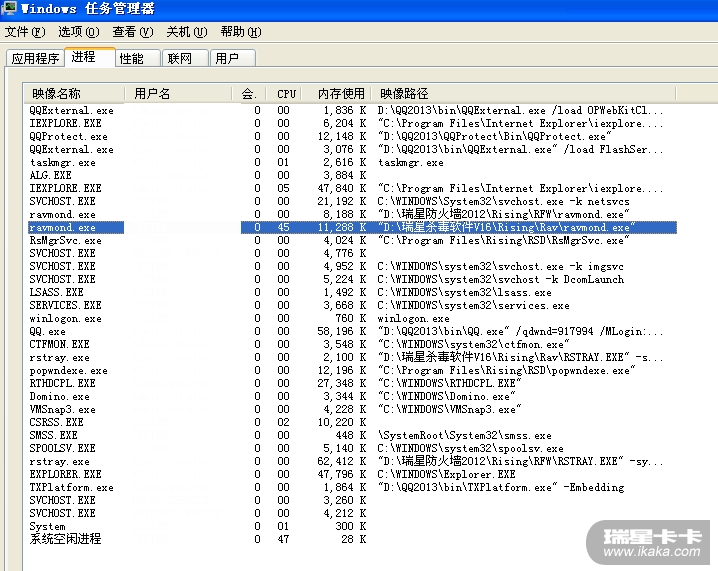The image size is (718, 571).
Task: Click the Task Manager title bar icon
Action: pos(9,9)
